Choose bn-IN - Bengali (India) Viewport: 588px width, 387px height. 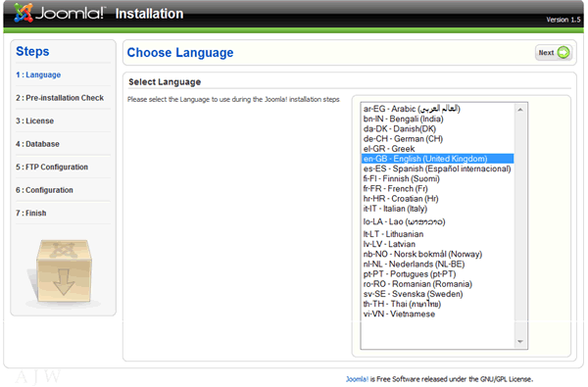(438, 119)
